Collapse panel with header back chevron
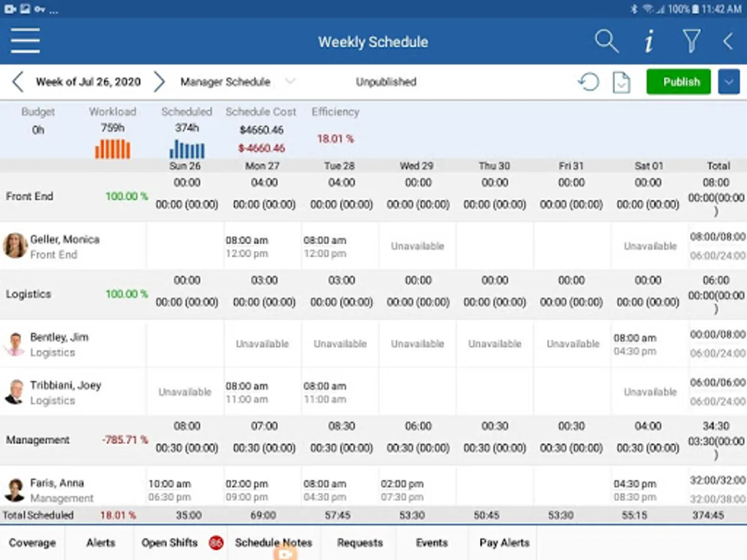Viewport: 747px width, 560px height. 728,42
